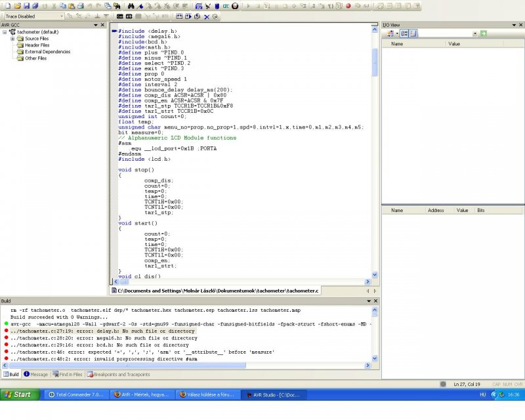
Task: Click the cascading windows toolbar icon
Action: pyautogui.click(x=108, y=6)
